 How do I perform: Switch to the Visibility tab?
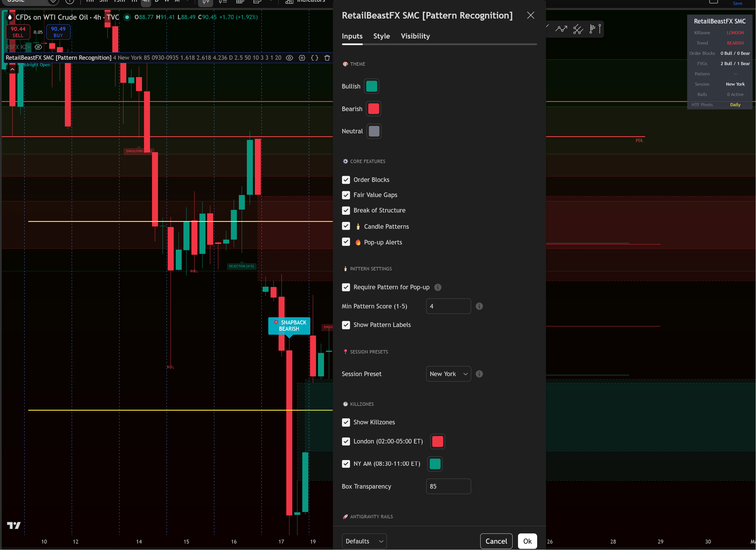tap(415, 36)
